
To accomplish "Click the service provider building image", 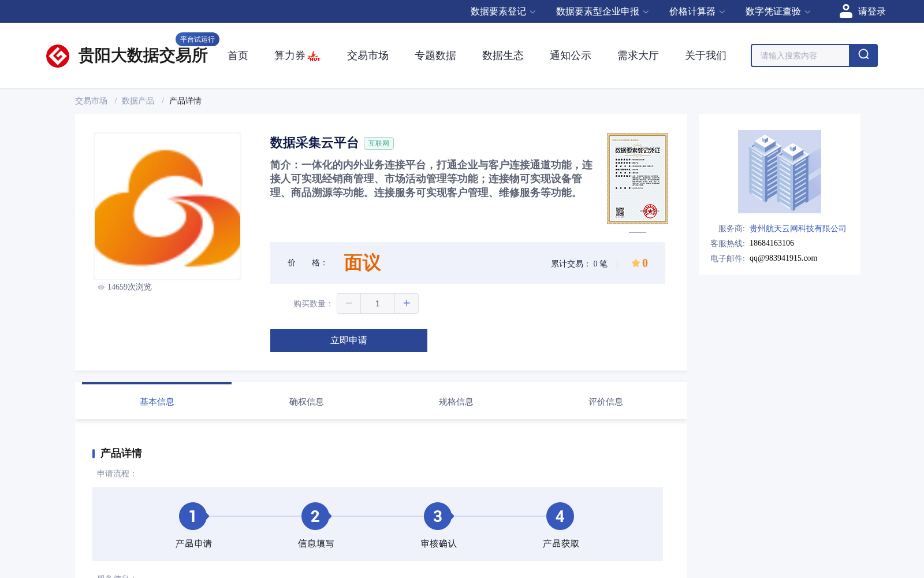I will coord(780,172).
